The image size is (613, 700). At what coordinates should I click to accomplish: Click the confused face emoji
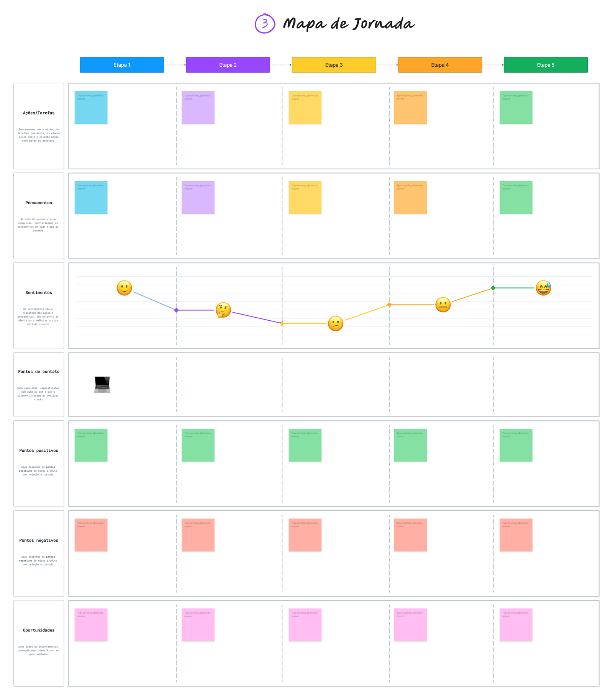tap(336, 324)
